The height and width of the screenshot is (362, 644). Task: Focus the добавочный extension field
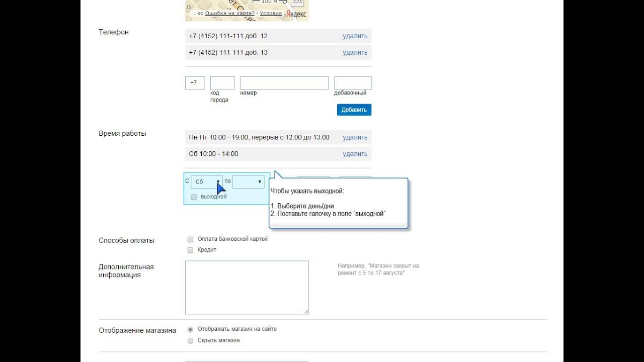tap(353, 83)
